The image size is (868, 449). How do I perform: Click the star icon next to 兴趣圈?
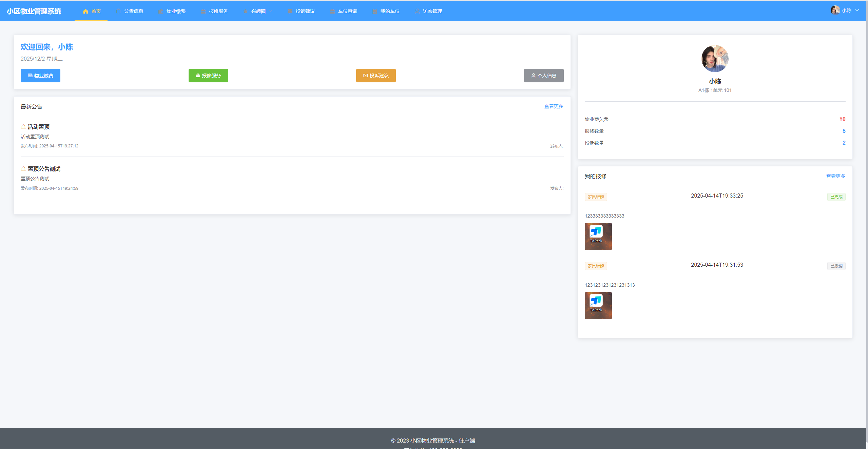tap(246, 11)
